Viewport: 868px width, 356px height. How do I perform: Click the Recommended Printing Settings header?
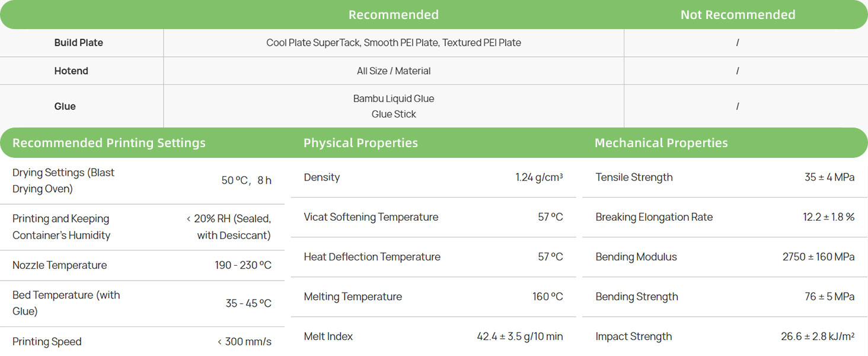pyautogui.click(x=109, y=143)
